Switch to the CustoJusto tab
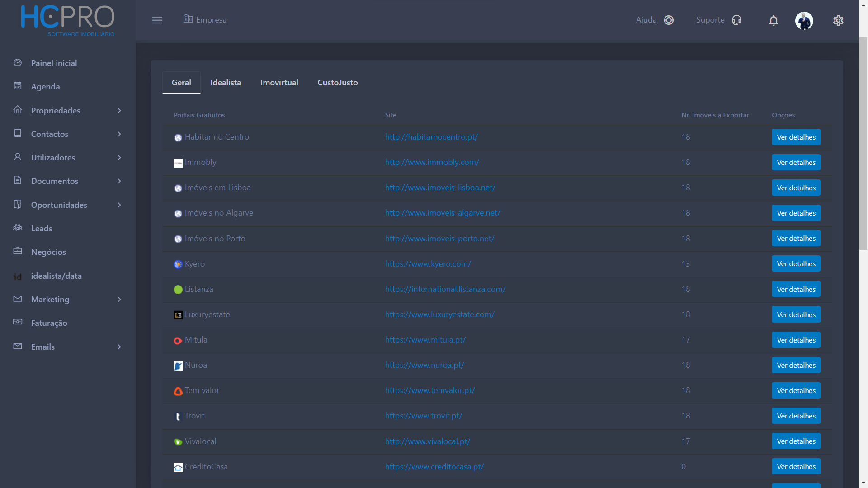This screenshot has height=488, width=868. tap(337, 83)
